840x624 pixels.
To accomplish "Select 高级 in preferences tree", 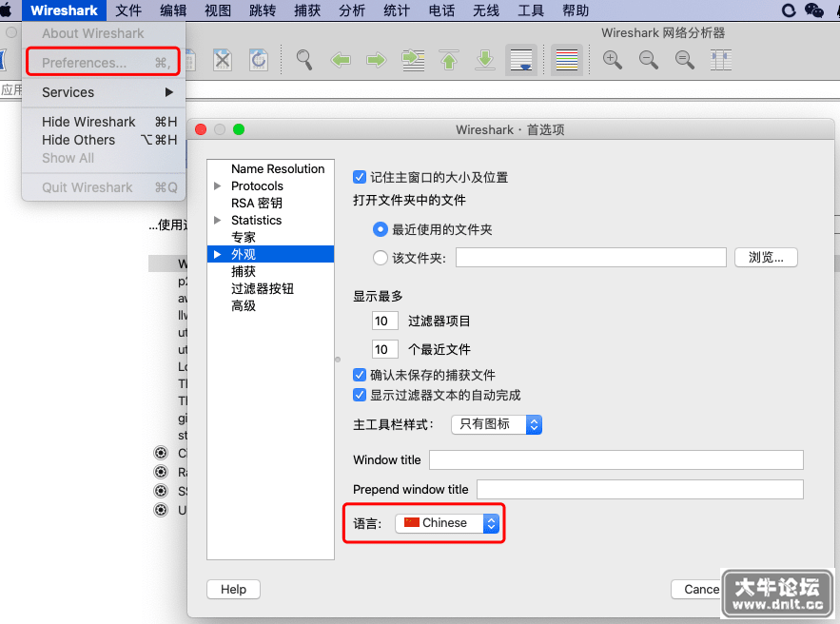I will pos(244,306).
